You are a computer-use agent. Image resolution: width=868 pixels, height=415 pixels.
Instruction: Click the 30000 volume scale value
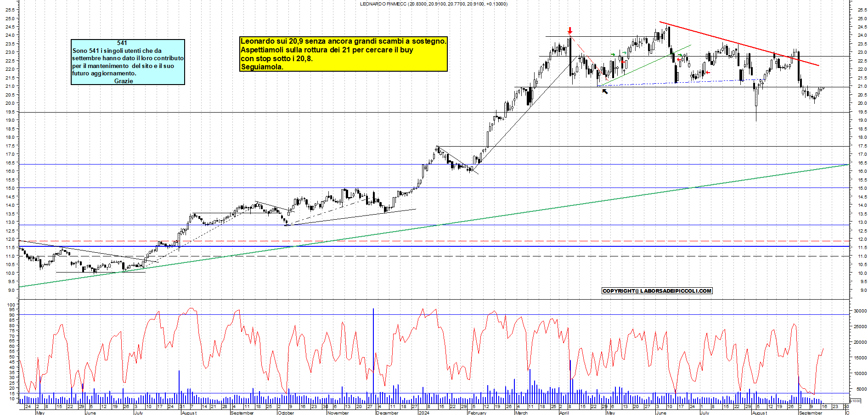tap(860, 311)
